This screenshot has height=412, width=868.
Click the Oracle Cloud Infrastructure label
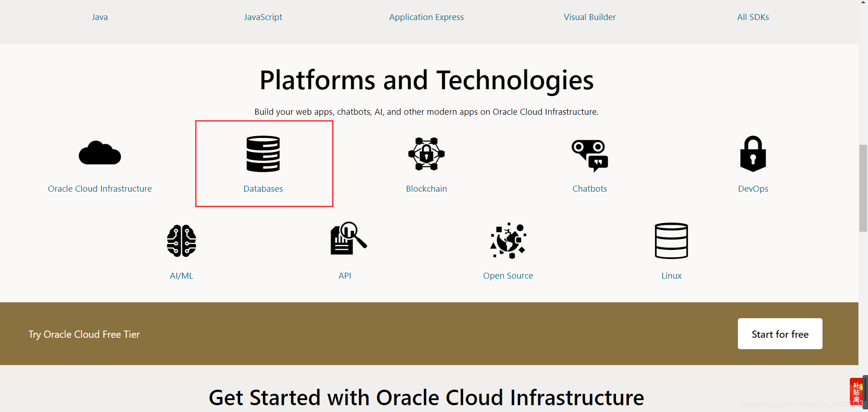(100, 188)
